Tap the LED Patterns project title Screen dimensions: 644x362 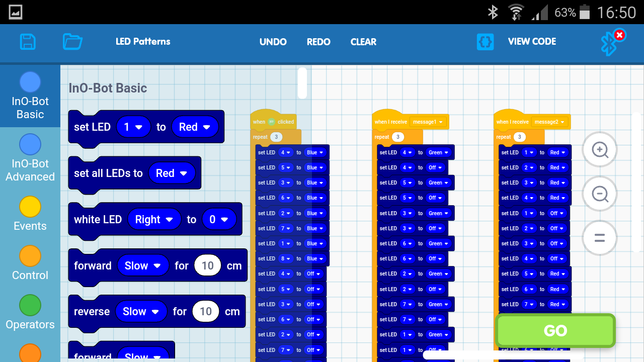(x=143, y=42)
